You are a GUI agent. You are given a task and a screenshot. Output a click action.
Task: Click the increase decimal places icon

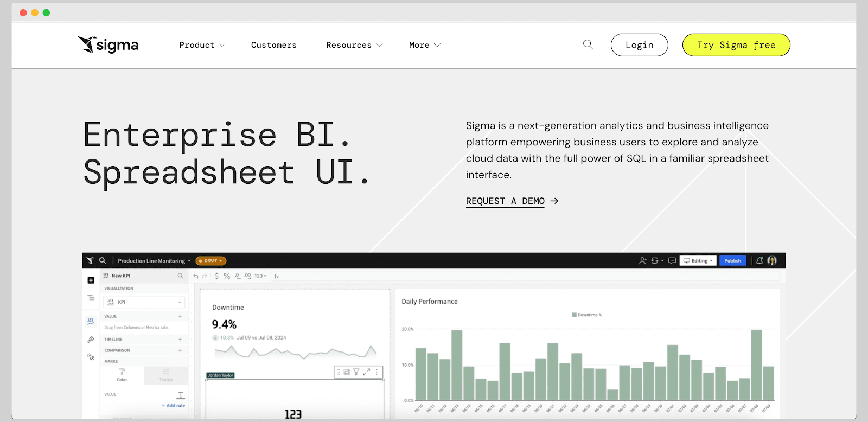pyautogui.click(x=248, y=276)
